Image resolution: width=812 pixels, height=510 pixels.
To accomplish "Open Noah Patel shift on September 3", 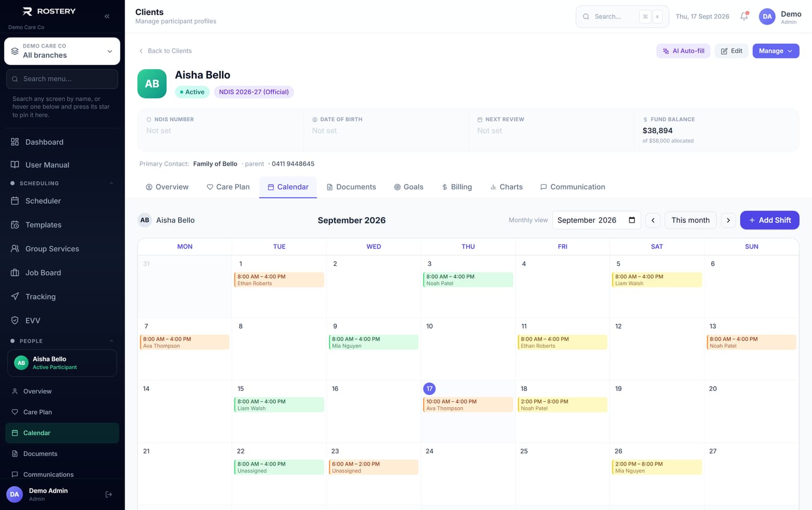I will (x=468, y=280).
